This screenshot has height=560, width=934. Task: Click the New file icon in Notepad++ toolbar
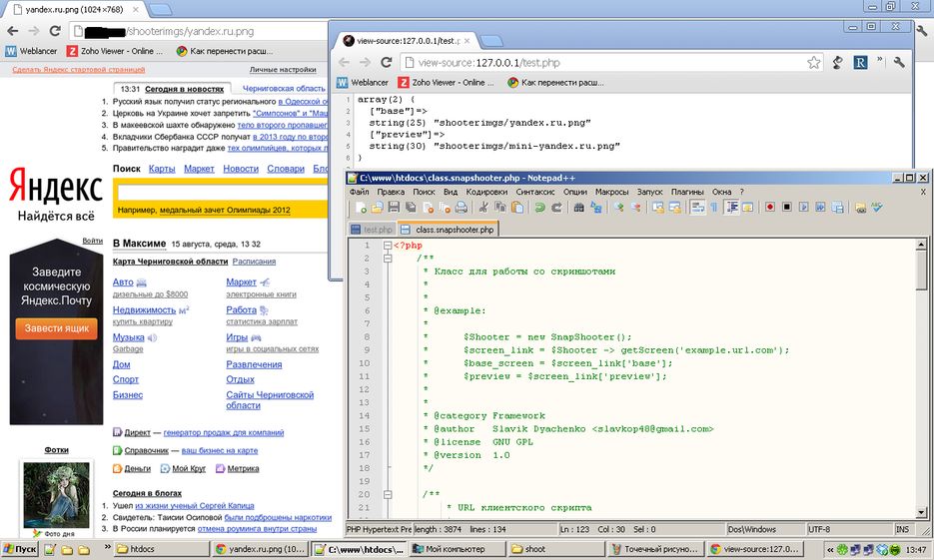(x=362, y=208)
